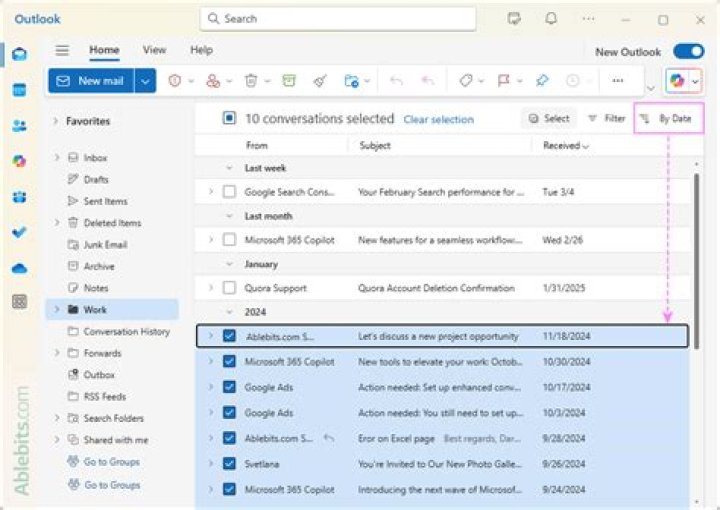This screenshot has height=510, width=720.
Task: Expand the ribbon with the chevron arrow
Action: 651,88
